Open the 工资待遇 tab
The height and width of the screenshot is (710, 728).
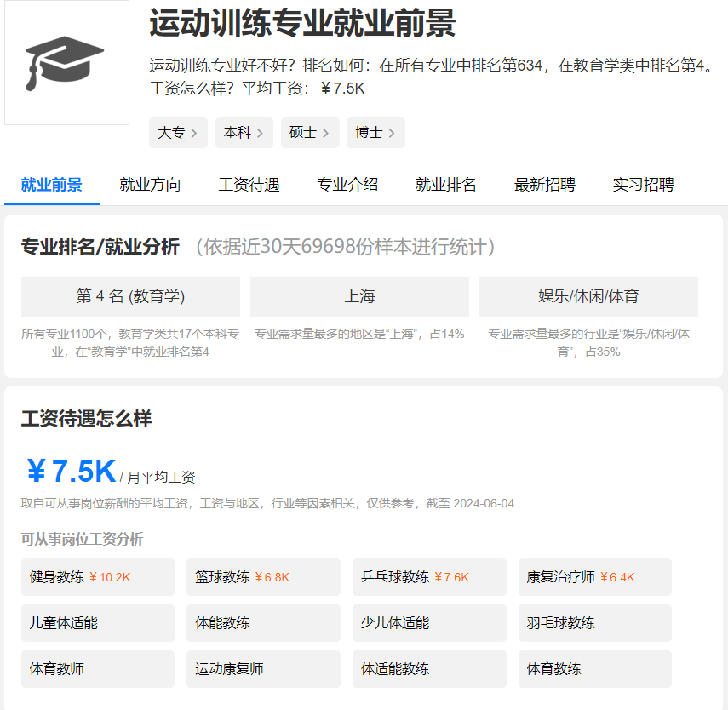point(249,185)
